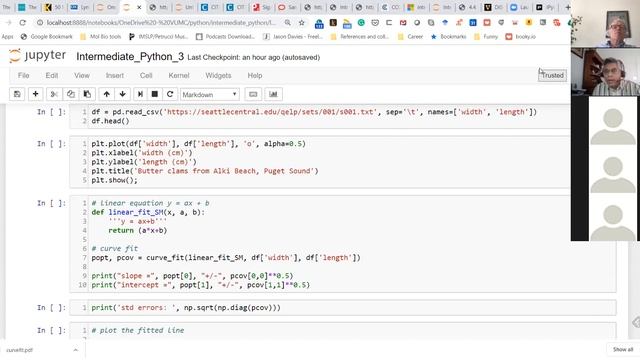The image size is (640, 360).
Task: Open the cell type Markdown dropdown
Action: coord(209,94)
